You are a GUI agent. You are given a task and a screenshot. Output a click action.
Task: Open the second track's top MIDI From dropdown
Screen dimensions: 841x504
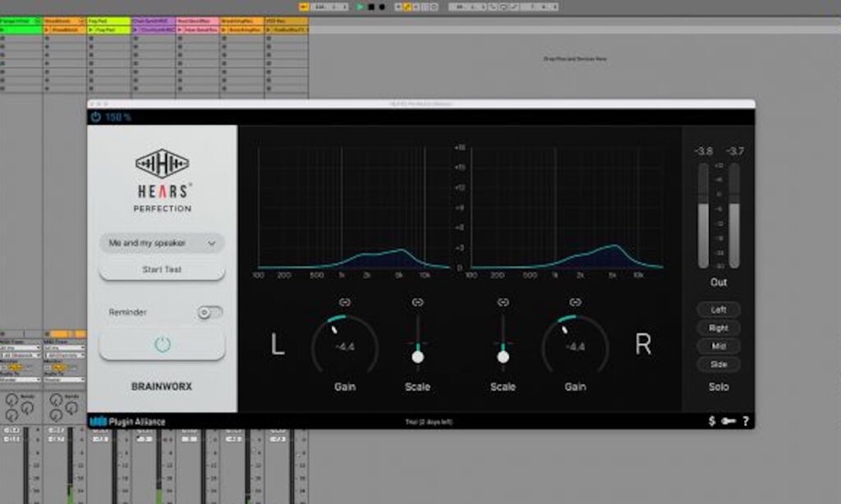[64, 348]
